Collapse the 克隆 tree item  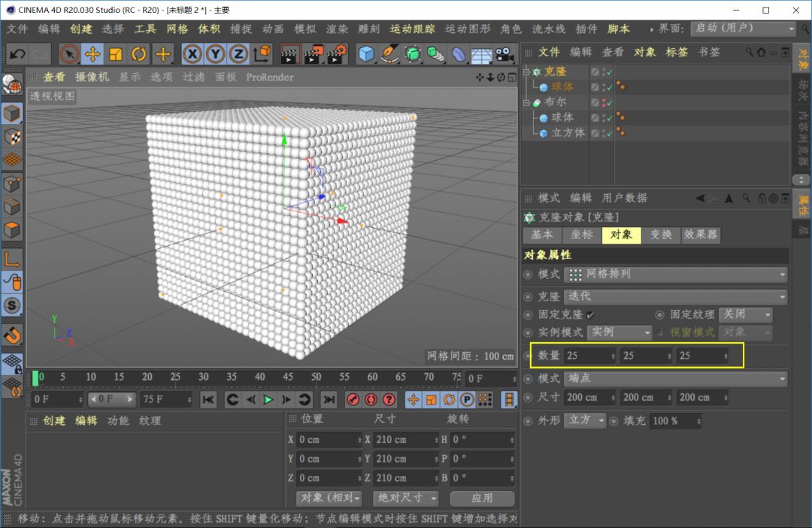(x=527, y=72)
